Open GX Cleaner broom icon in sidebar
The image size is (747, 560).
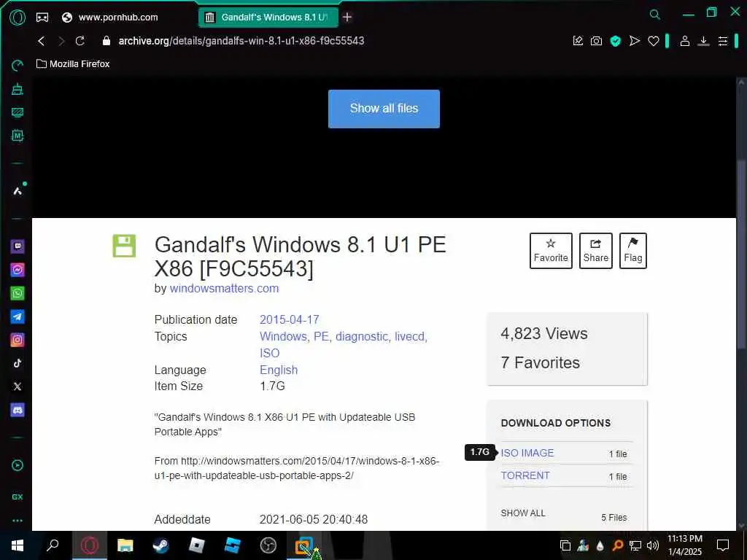point(18,89)
